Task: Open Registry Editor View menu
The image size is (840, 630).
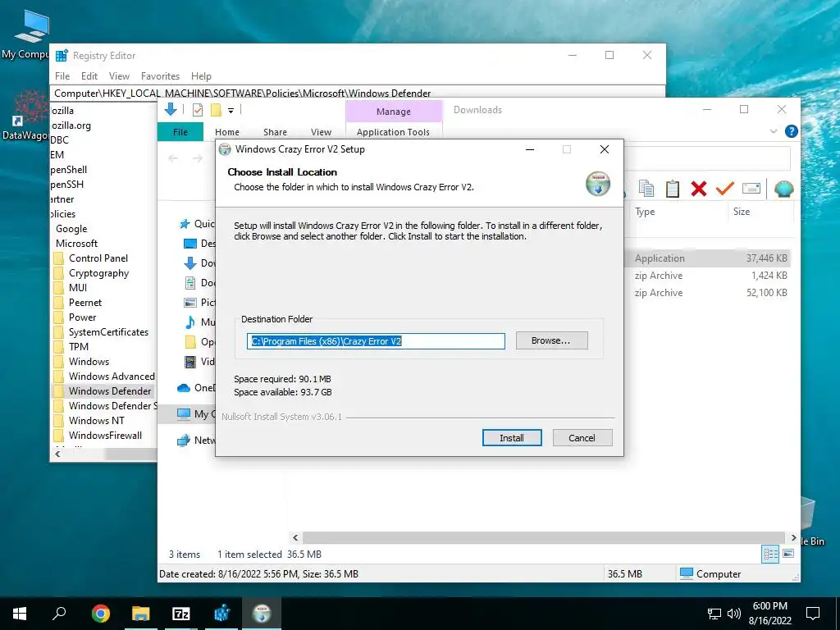Action: tap(119, 76)
